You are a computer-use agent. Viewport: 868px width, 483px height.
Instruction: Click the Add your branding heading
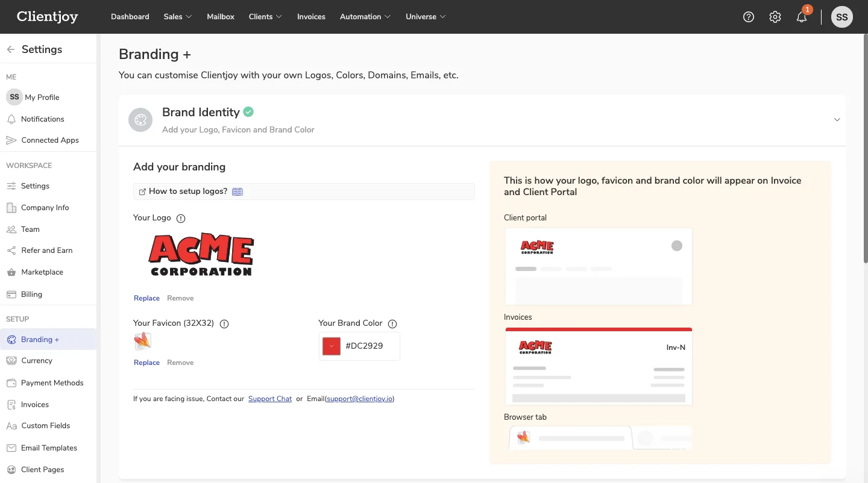pyautogui.click(x=179, y=167)
